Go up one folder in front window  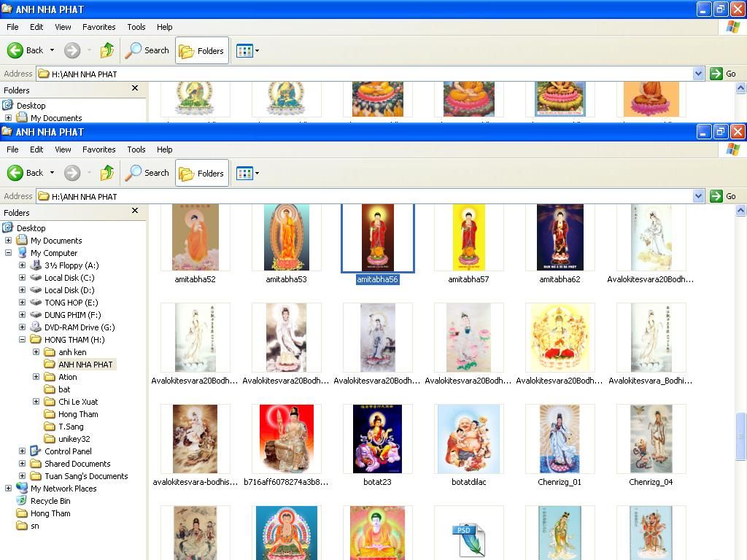(107, 173)
